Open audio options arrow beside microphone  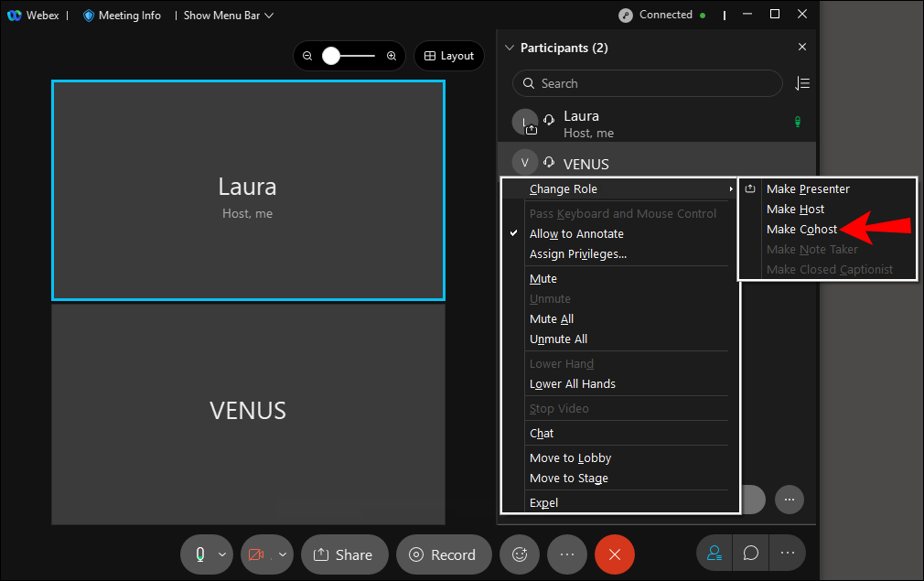point(222,554)
